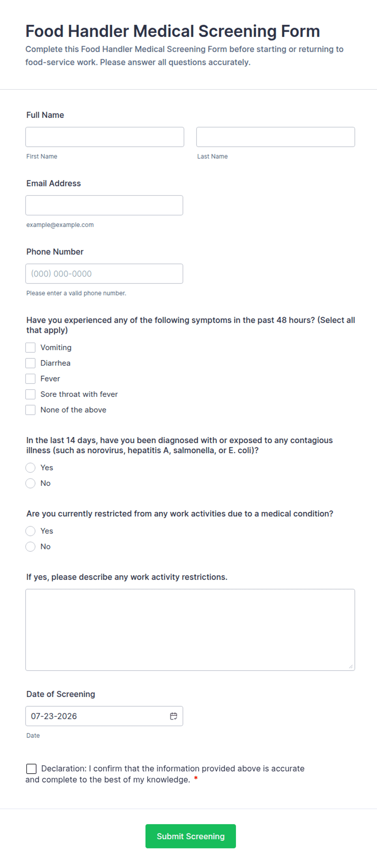377x868 pixels.
Task: Click the Phone Number input
Action: tap(104, 274)
